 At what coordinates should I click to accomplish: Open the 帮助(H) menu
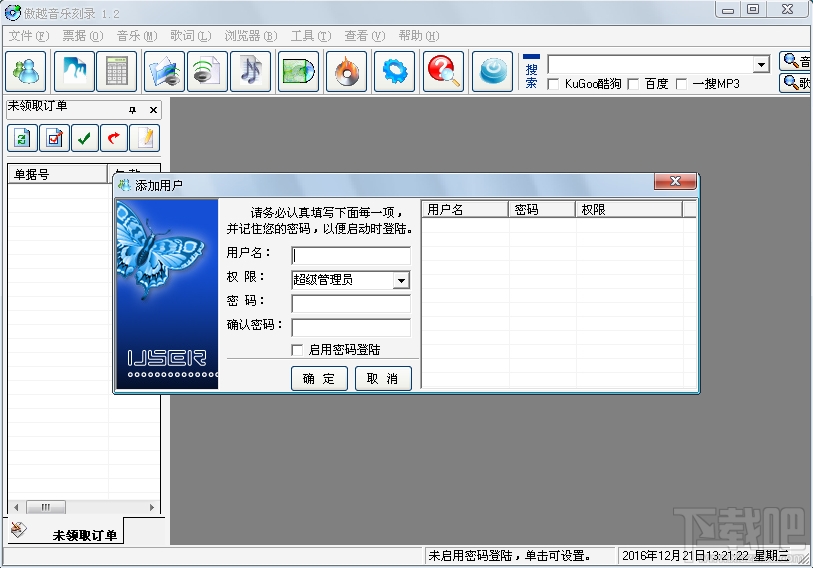(418, 36)
